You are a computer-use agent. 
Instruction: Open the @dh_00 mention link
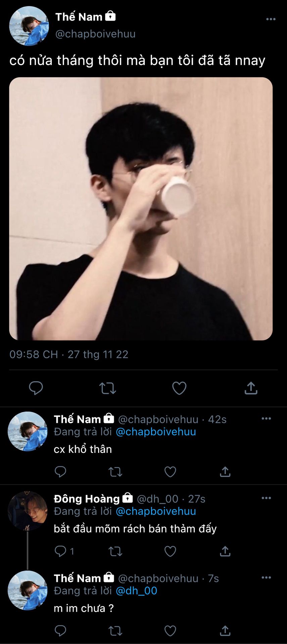[x=136, y=591]
